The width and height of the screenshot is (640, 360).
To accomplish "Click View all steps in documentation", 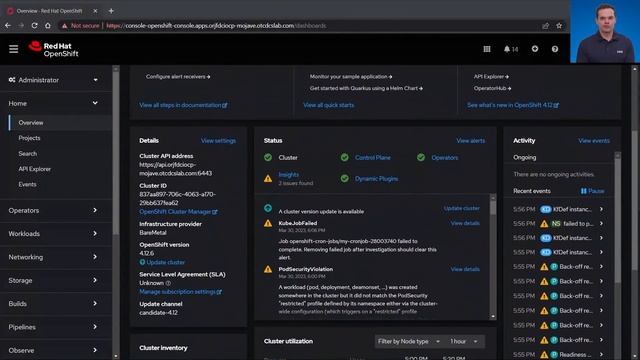I will tap(183, 105).
